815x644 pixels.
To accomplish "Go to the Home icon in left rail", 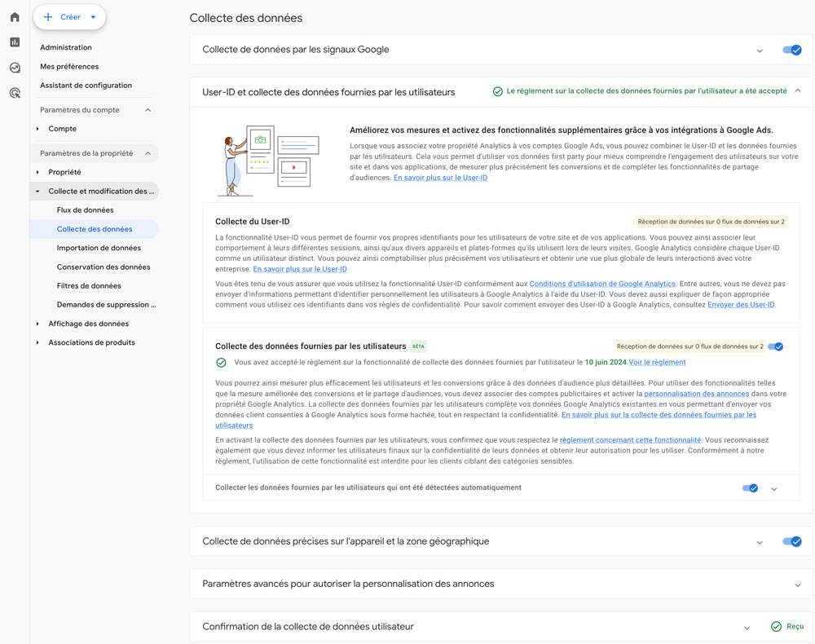I will (x=15, y=17).
